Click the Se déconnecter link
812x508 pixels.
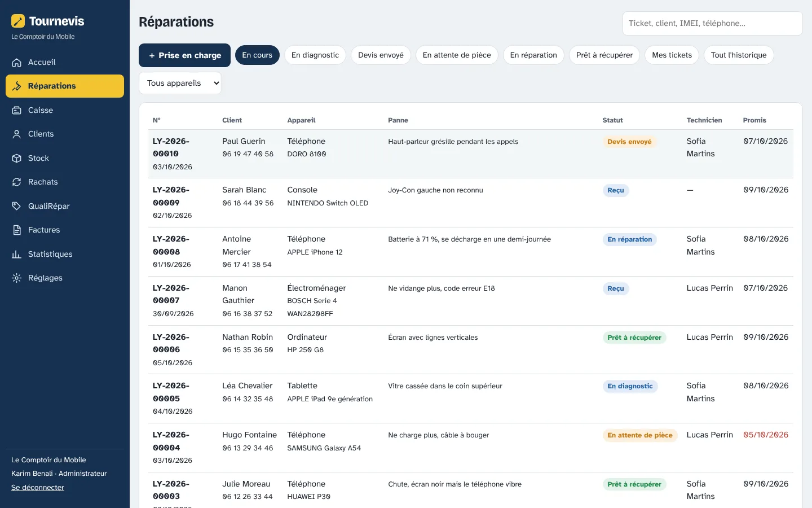38,488
